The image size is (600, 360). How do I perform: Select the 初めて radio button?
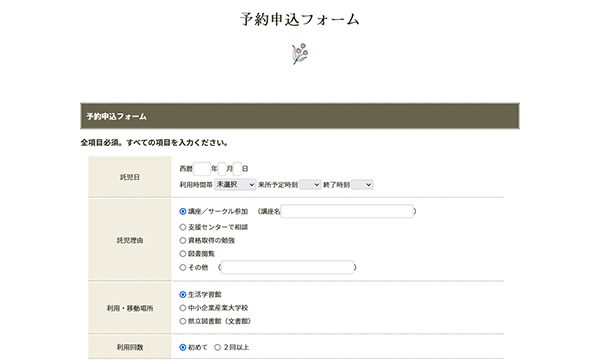point(183,347)
